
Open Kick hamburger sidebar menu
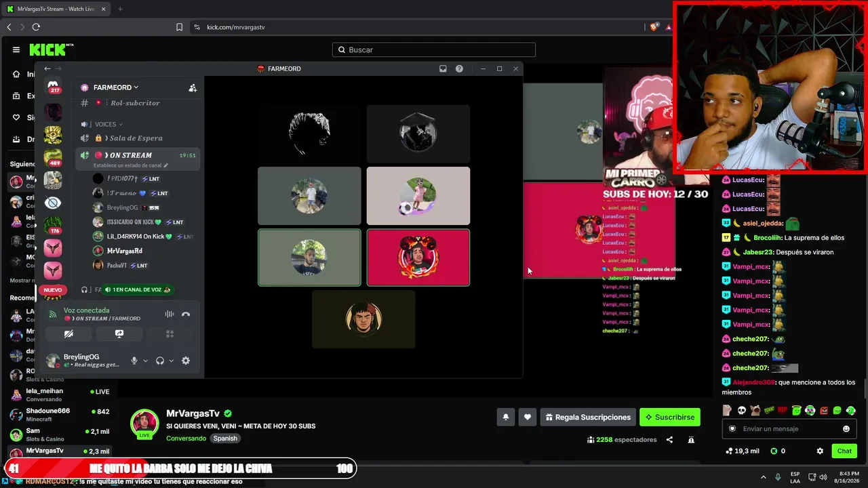tap(16, 49)
